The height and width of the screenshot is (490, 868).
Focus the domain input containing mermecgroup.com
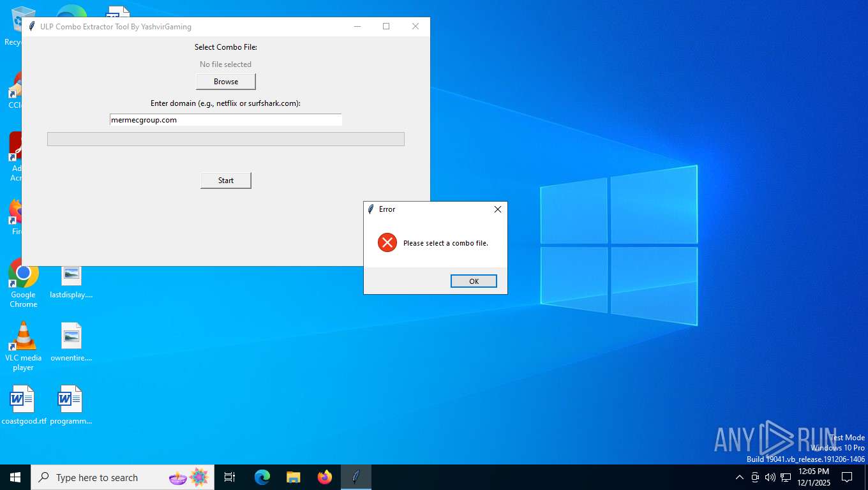[x=226, y=120]
